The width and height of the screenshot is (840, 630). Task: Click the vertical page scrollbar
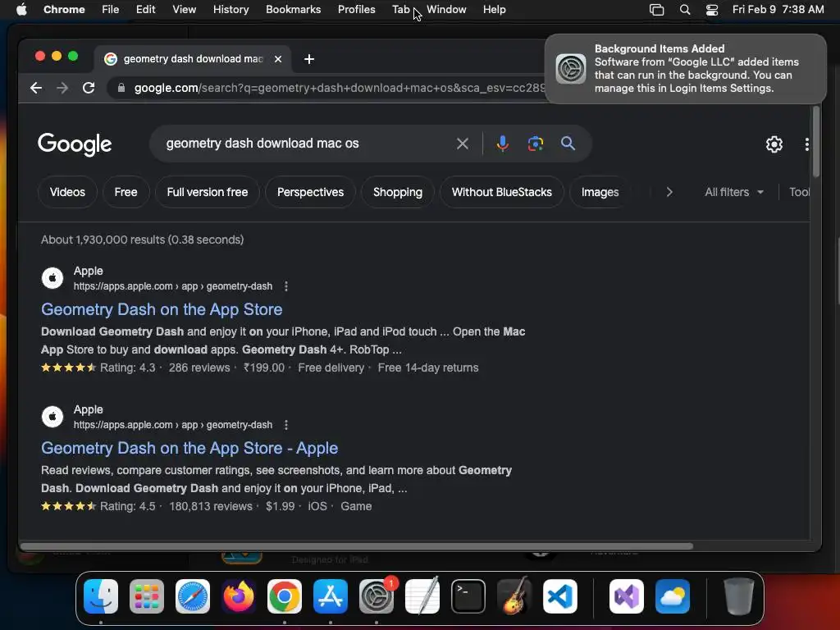click(x=816, y=141)
